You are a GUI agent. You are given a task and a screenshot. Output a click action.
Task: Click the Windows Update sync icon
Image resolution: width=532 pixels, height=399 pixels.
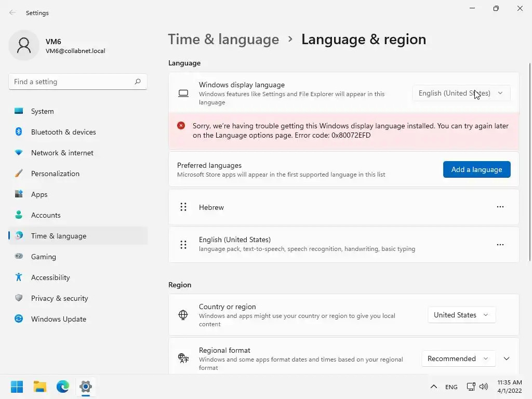click(19, 318)
